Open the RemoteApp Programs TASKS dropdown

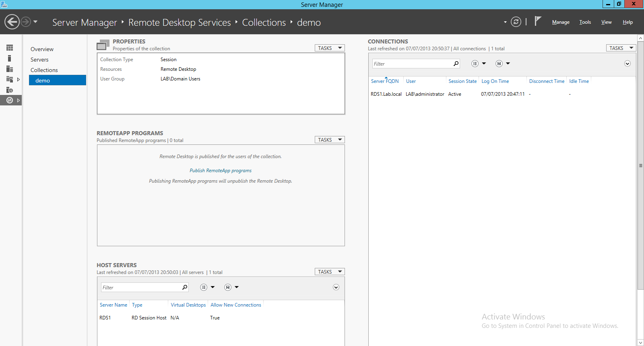(330, 140)
